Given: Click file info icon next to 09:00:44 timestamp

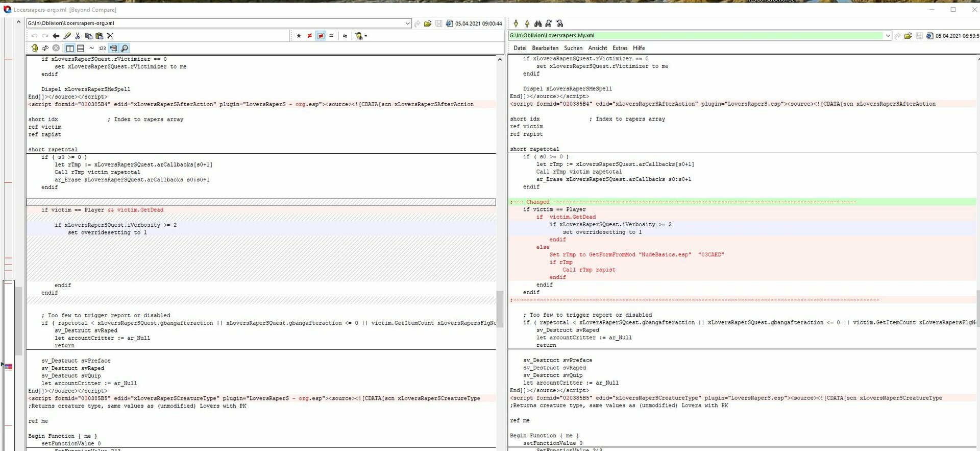Looking at the screenshot, I should pyautogui.click(x=449, y=23).
